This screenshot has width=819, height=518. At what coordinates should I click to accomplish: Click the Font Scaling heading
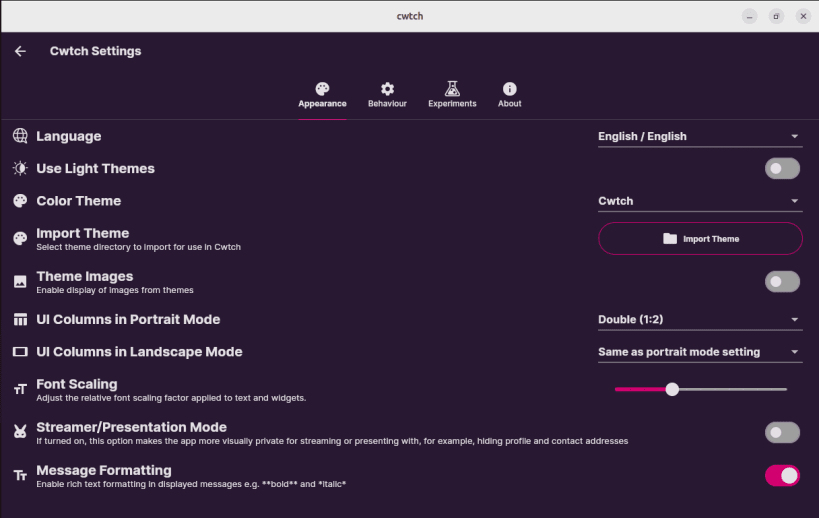tap(77, 384)
